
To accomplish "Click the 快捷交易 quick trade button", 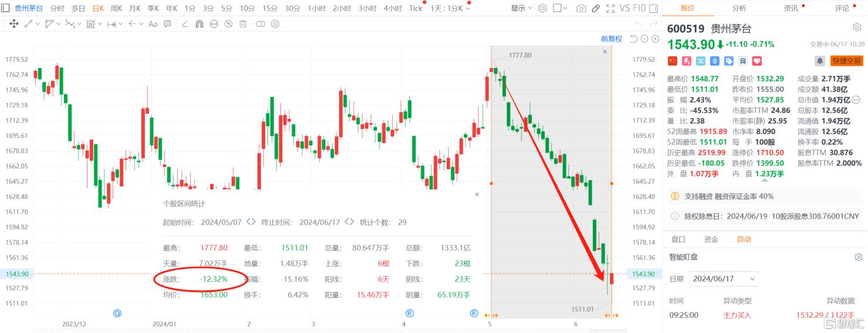I will pos(847,60).
